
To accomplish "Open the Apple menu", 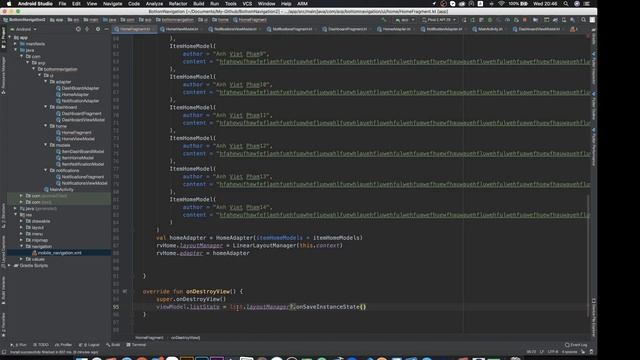I will (x=9, y=4).
